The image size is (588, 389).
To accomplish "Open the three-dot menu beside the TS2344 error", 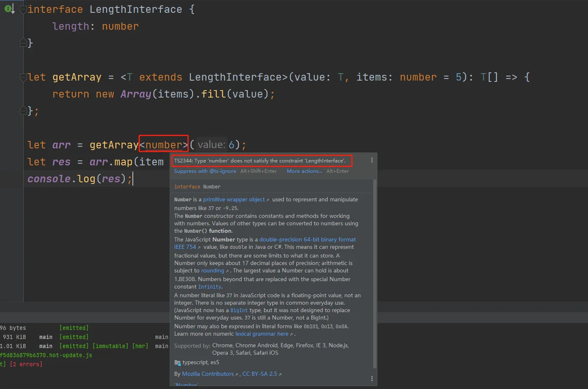I will point(372,160).
